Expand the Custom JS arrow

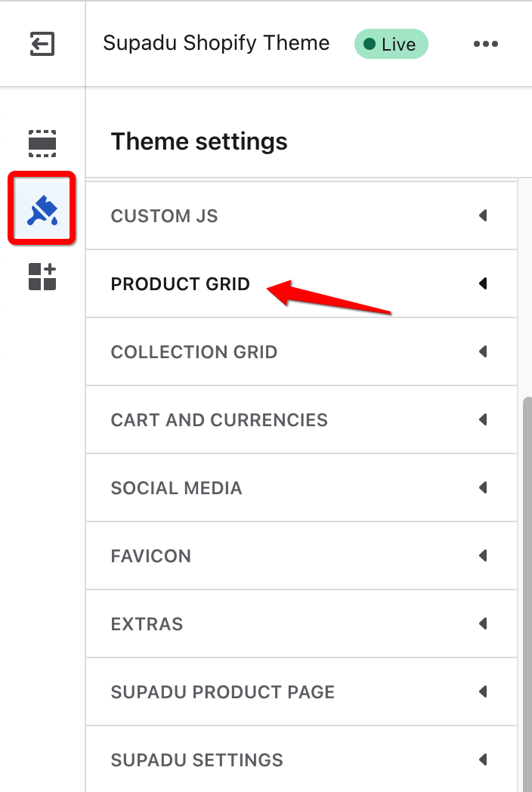point(483,215)
